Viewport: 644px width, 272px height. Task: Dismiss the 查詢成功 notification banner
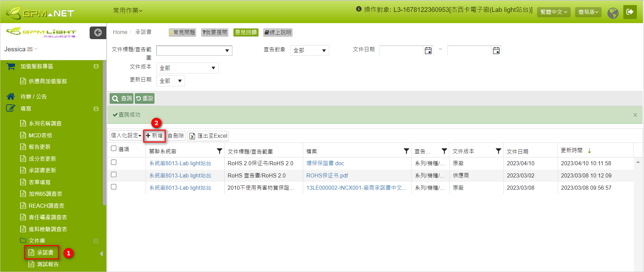click(x=635, y=115)
